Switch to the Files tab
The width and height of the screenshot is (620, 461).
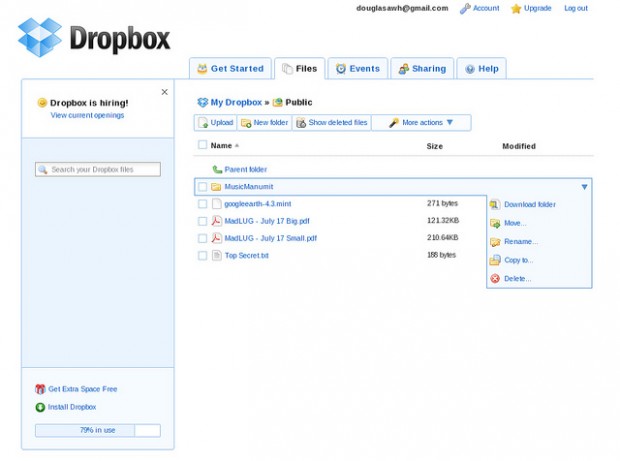(300, 68)
